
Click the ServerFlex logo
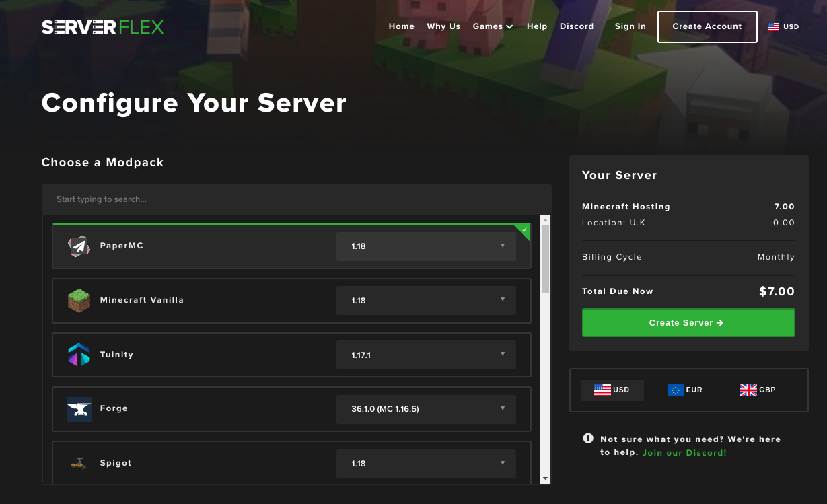(x=102, y=27)
